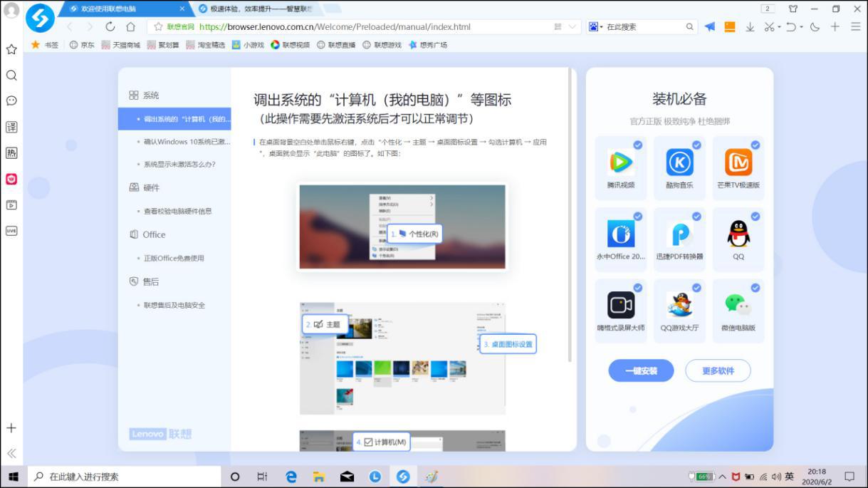Open the browser hamburger menu
Image resolution: width=868 pixels, height=488 pixels.
(854, 28)
